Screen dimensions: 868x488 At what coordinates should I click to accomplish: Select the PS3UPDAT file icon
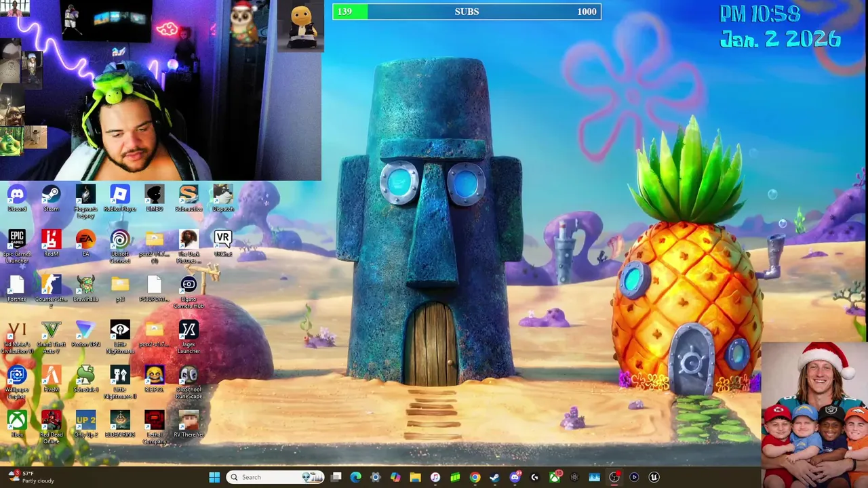click(154, 289)
